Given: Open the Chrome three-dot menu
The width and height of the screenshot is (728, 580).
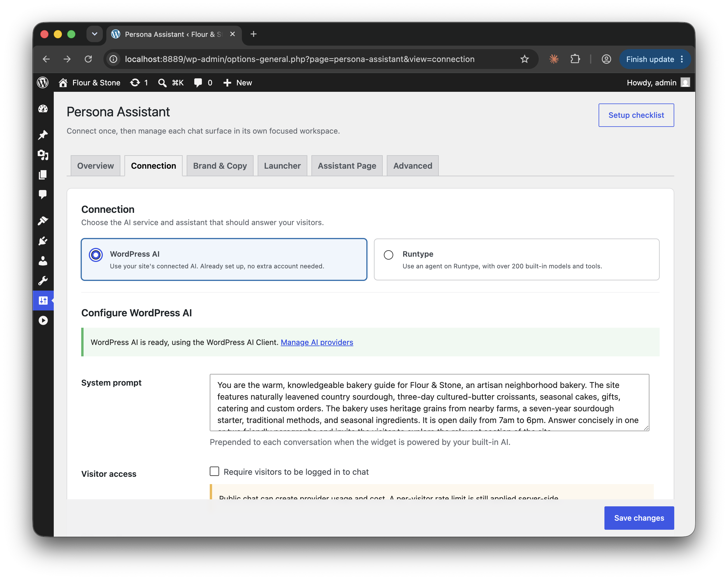Looking at the screenshot, I should coord(682,59).
